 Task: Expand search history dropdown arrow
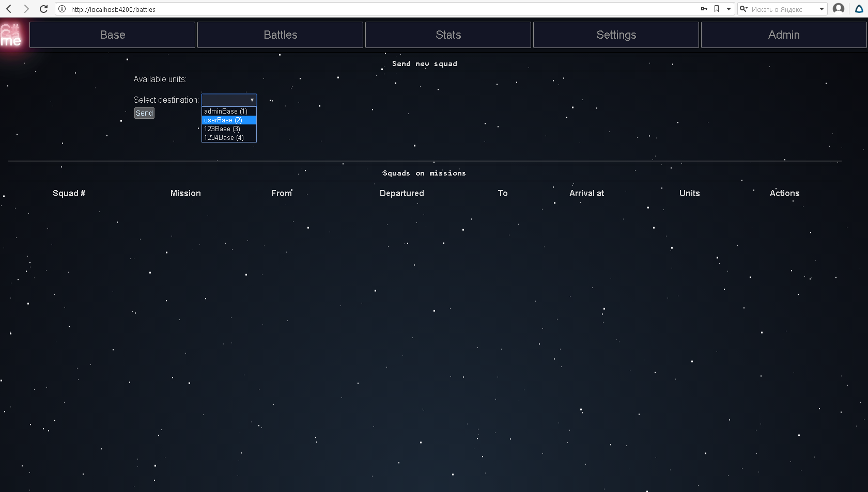point(822,9)
